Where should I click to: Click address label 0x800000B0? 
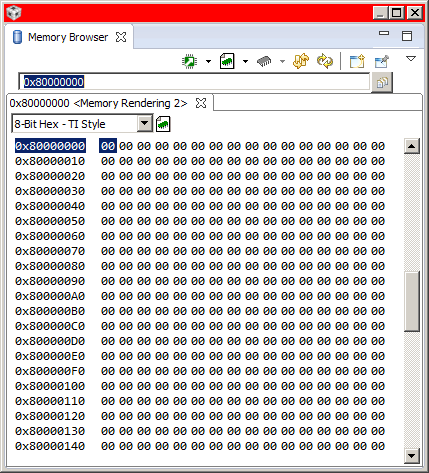coord(50,311)
